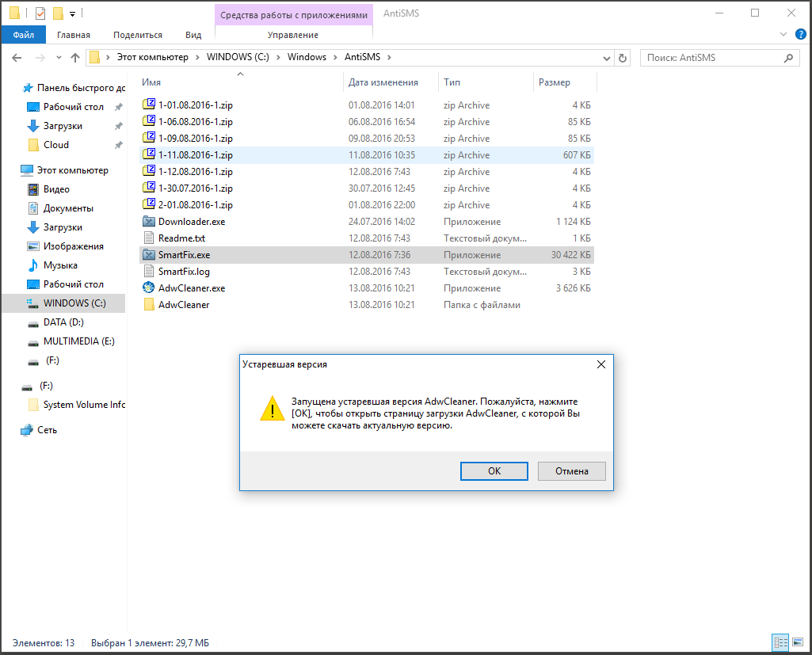Click the Downloader.exe application icon

coord(148,222)
